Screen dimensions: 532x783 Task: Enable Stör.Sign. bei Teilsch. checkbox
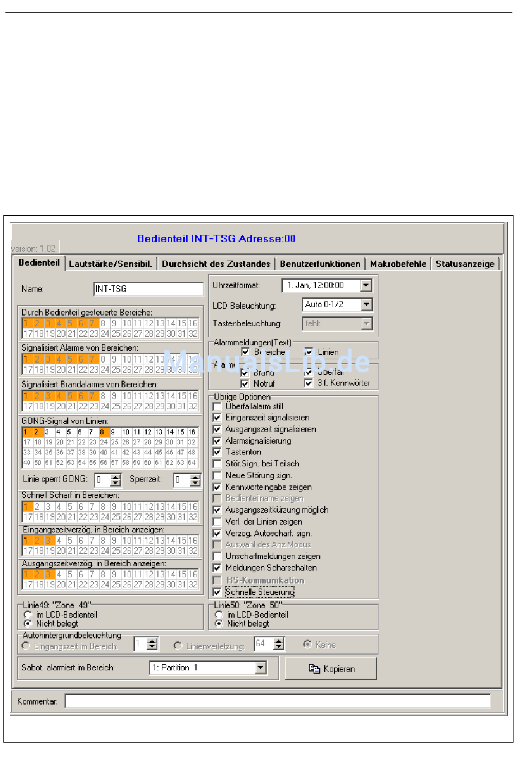click(x=217, y=464)
